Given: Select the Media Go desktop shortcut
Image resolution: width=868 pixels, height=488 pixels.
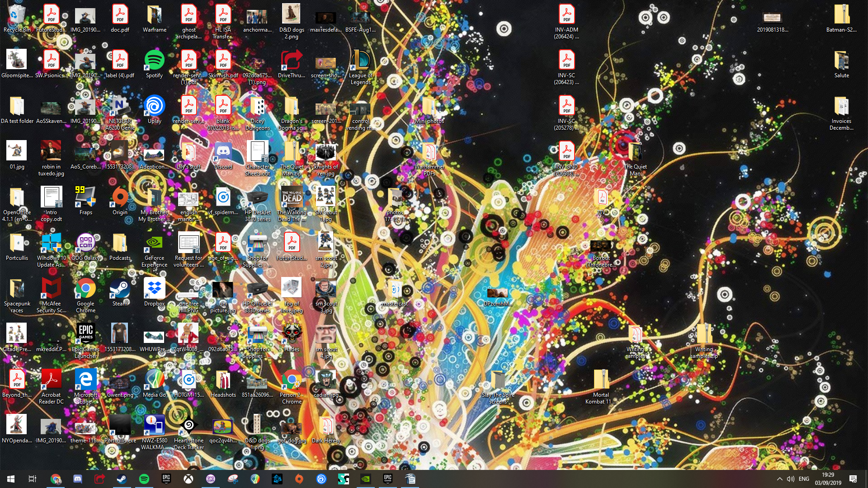Looking at the screenshot, I should pyautogui.click(x=154, y=384).
